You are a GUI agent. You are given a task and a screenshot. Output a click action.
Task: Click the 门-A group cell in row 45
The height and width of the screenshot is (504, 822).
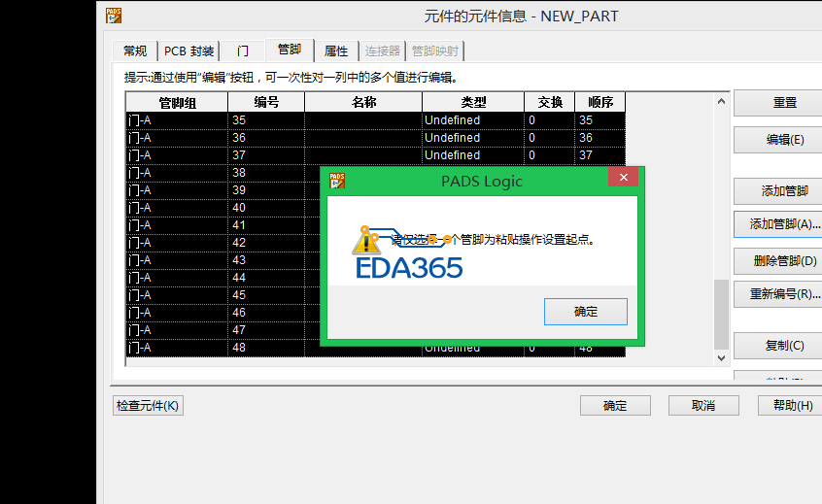(177, 295)
